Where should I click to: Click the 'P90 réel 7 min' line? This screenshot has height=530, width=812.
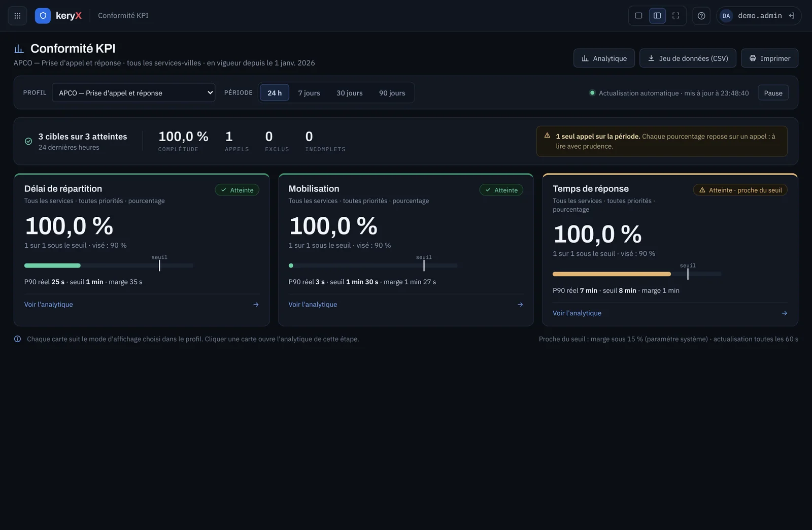point(616,290)
